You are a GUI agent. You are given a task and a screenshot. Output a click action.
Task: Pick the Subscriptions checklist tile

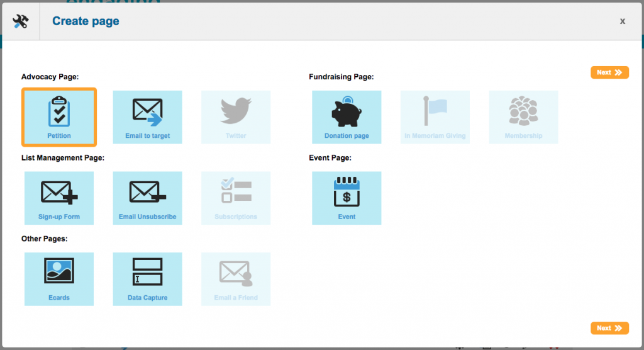pos(236,198)
